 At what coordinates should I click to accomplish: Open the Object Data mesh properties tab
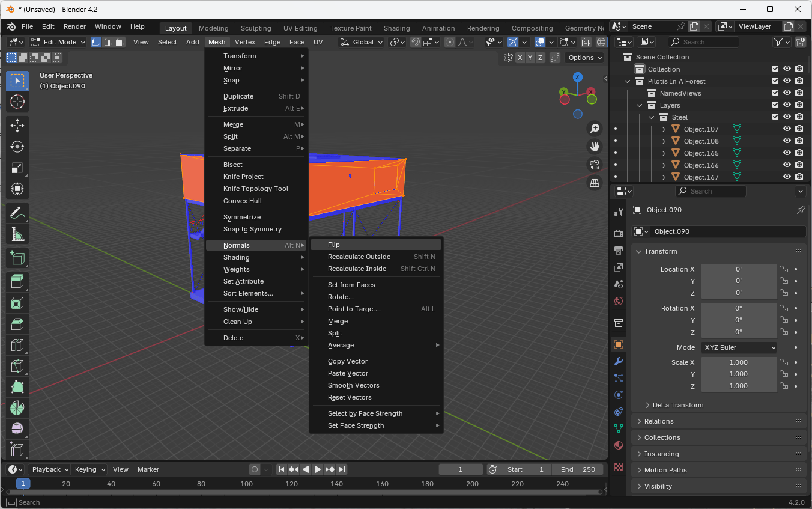619,428
